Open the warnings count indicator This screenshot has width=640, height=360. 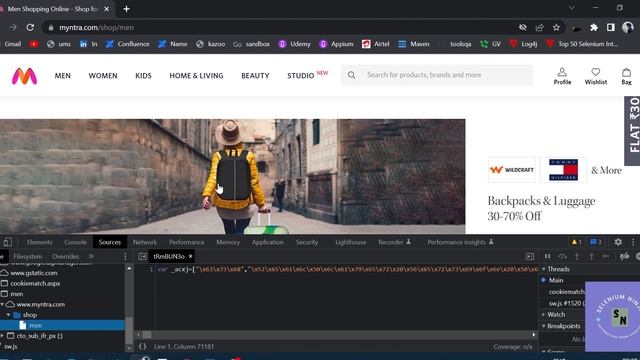click(x=576, y=242)
